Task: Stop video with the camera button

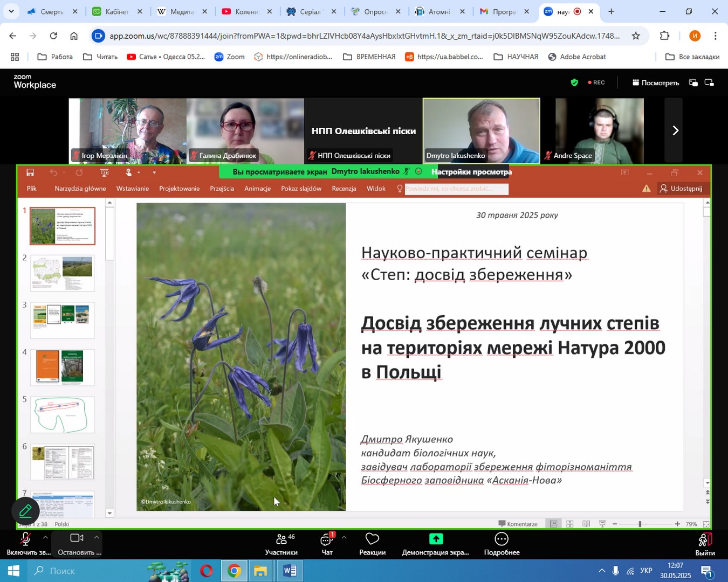Action: [77, 538]
